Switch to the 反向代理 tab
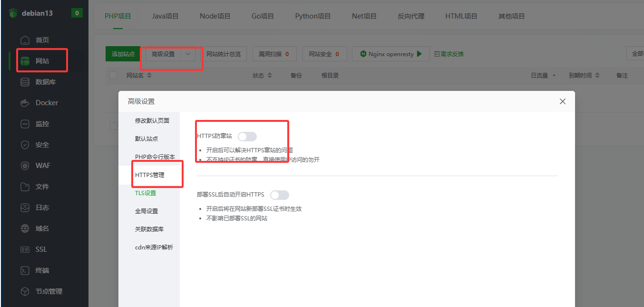Viewport: 644px width, 307px height. [x=411, y=16]
